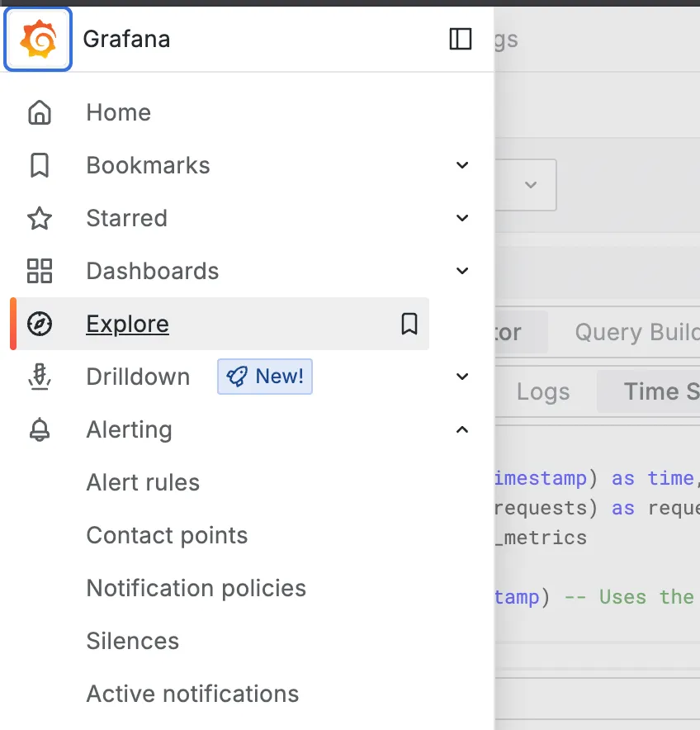This screenshot has height=730, width=700.
Task: Go to Notification policies
Action: pyautogui.click(x=196, y=588)
